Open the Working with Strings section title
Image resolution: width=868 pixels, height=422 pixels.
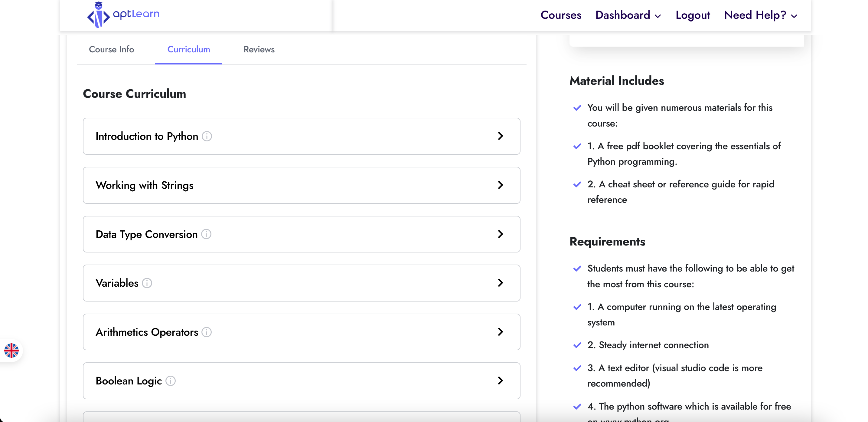point(145,185)
